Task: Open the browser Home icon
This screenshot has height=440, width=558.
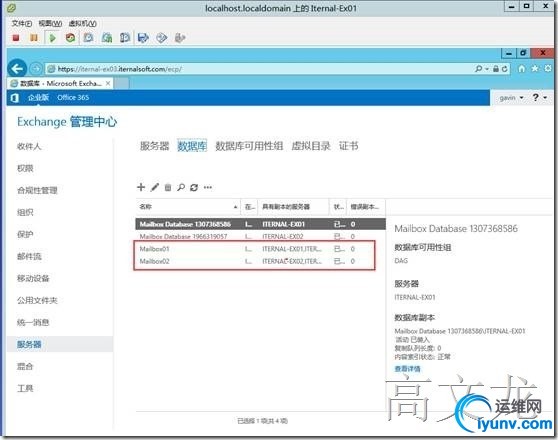Action: coord(521,68)
